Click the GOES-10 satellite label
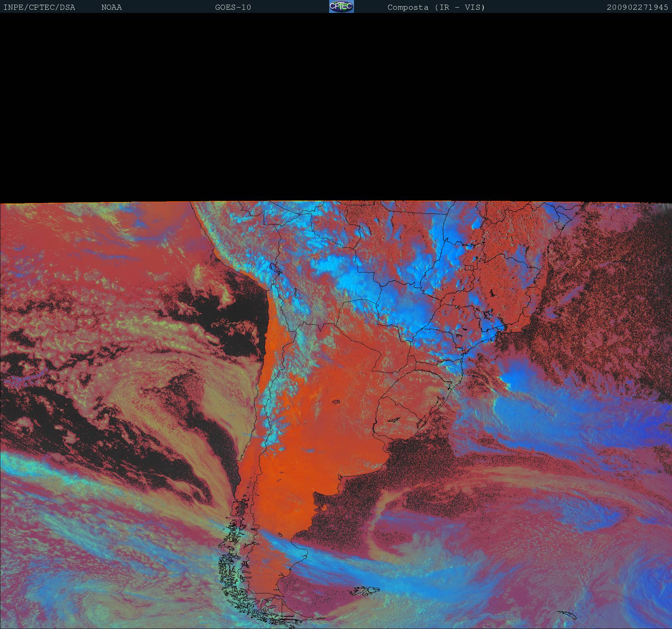Viewport: 672px width, 629px height. point(233,8)
